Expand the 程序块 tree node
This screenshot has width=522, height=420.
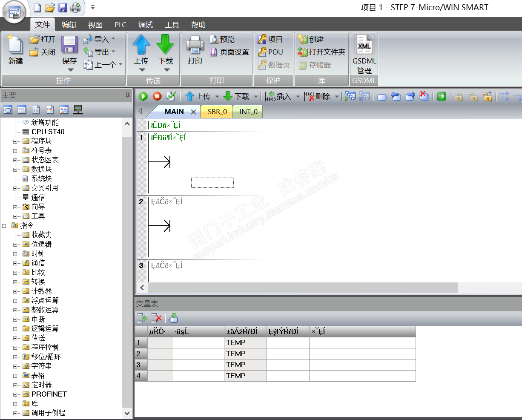tap(15, 141)
